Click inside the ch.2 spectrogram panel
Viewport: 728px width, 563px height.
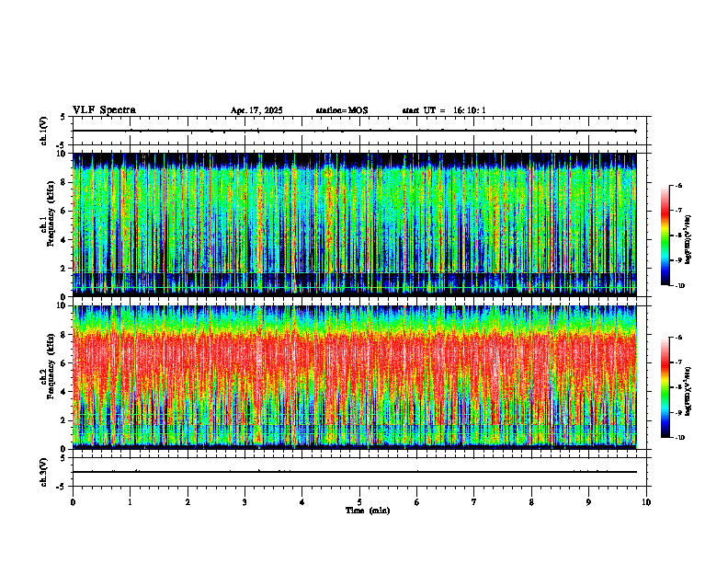pyautogui.click(x=355, y=377)
